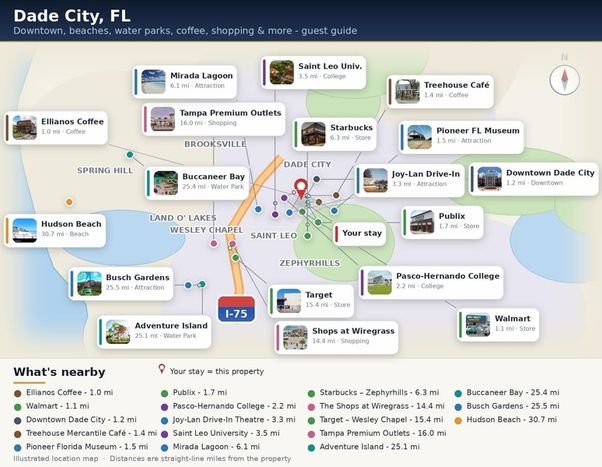The width and height of the screenshot is (602, 467).
Task: Click the I-75 highway shield
Action: 236,309
